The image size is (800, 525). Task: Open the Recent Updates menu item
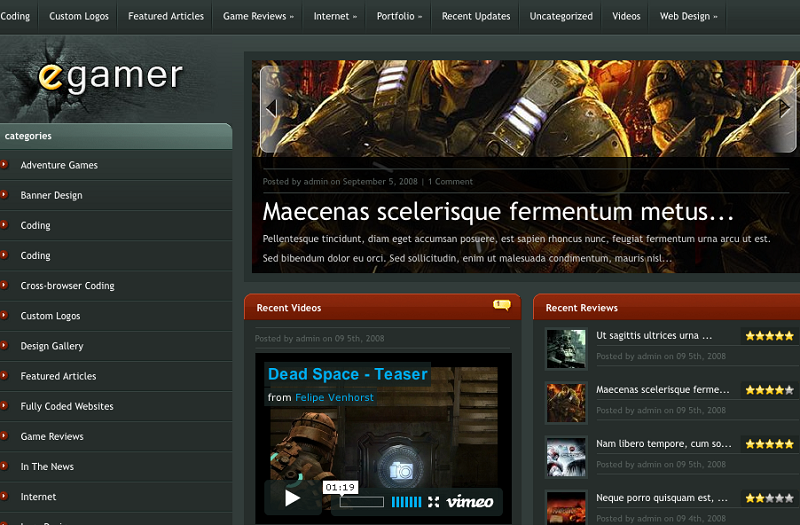[x=476, y=16]
